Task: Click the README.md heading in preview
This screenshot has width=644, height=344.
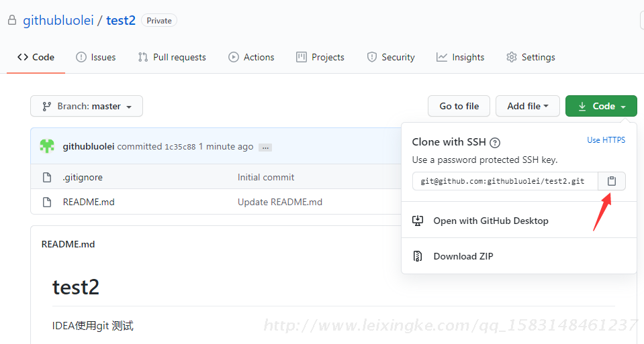Action: point(68,244)
